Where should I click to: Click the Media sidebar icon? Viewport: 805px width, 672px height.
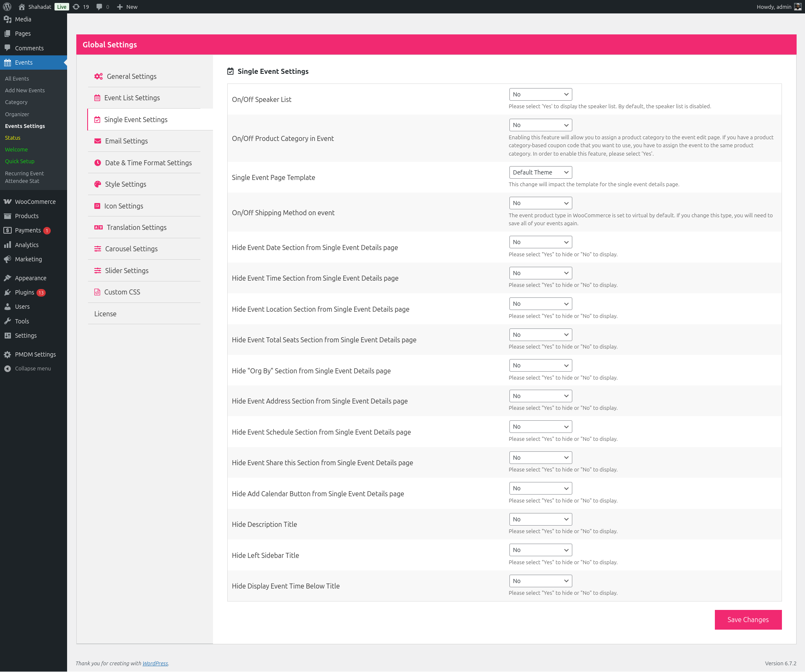(8, 19)
